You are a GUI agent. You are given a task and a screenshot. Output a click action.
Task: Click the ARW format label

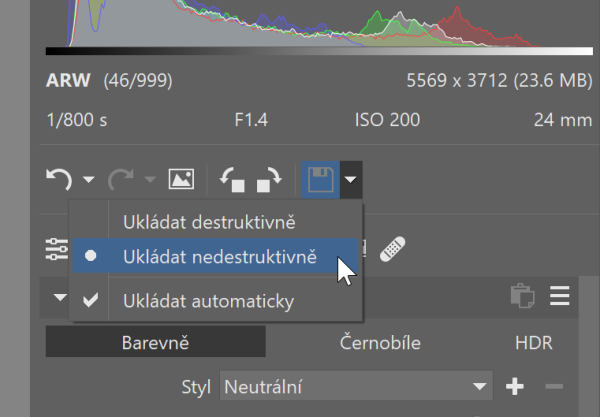click(x=68, y=80)
